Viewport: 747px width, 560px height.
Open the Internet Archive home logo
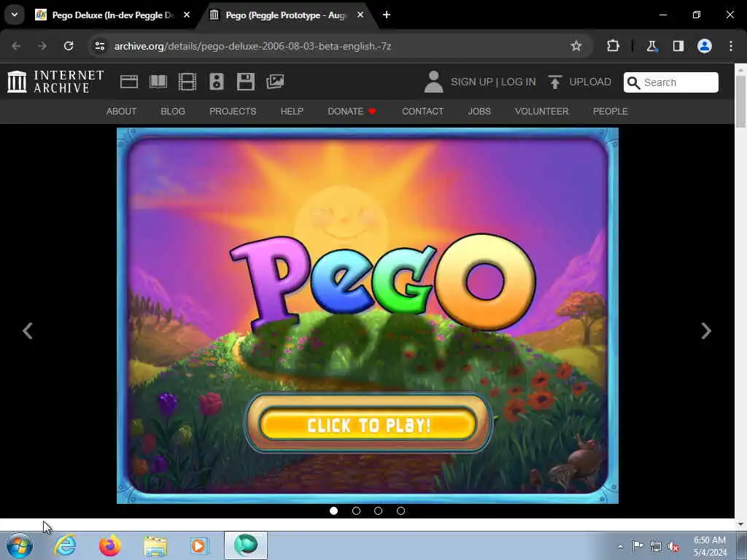55,82
